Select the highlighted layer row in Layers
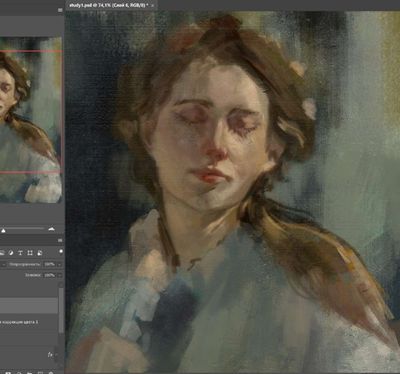Image resolution: width=400 pixels, height=374 pixels. pos(29,306)
